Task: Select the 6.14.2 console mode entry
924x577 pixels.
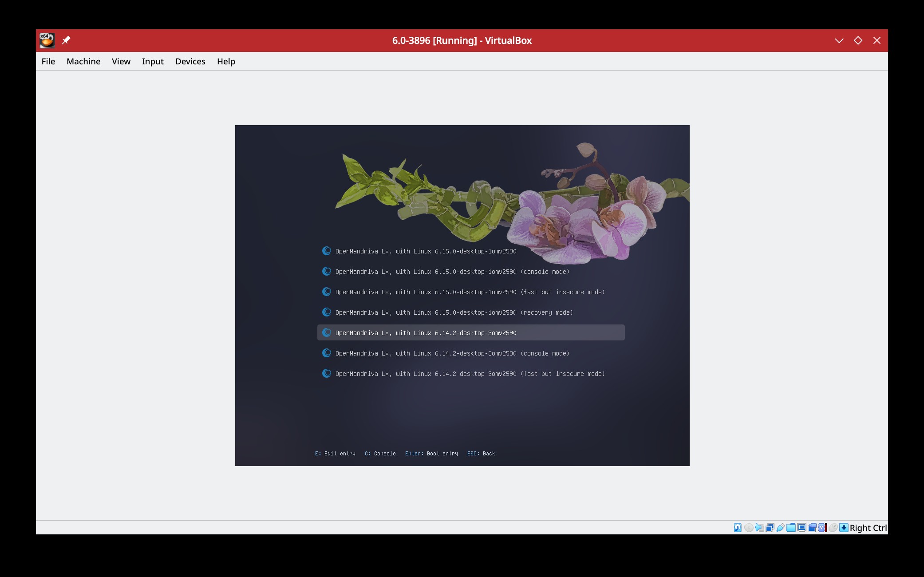Action: tap(471, 353)
